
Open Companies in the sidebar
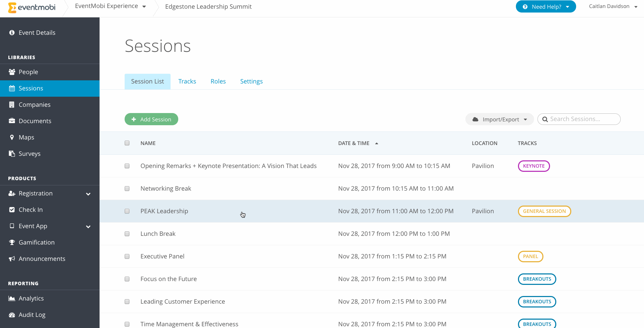50,105
